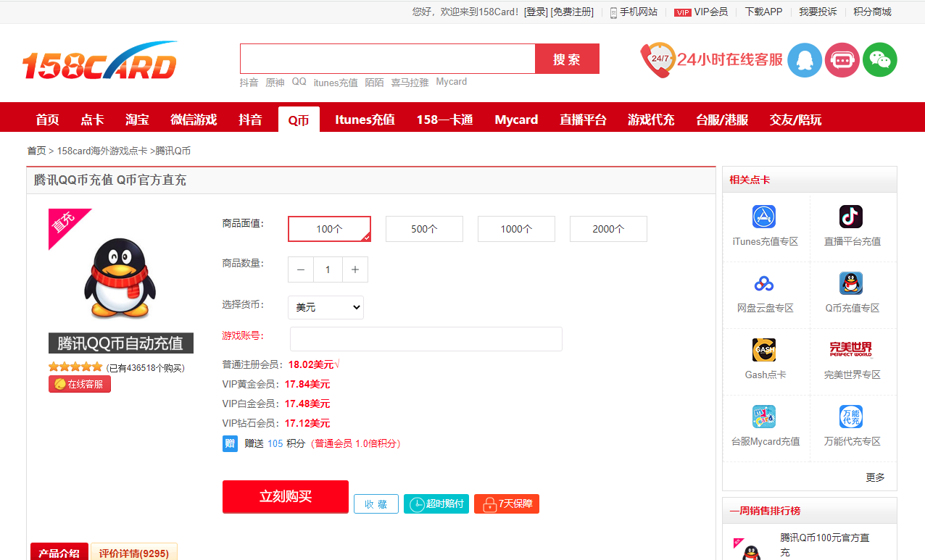Choose the 1000个 face value option
The height and width of the screenshot is (560, 925).
(x=516, y=229)
